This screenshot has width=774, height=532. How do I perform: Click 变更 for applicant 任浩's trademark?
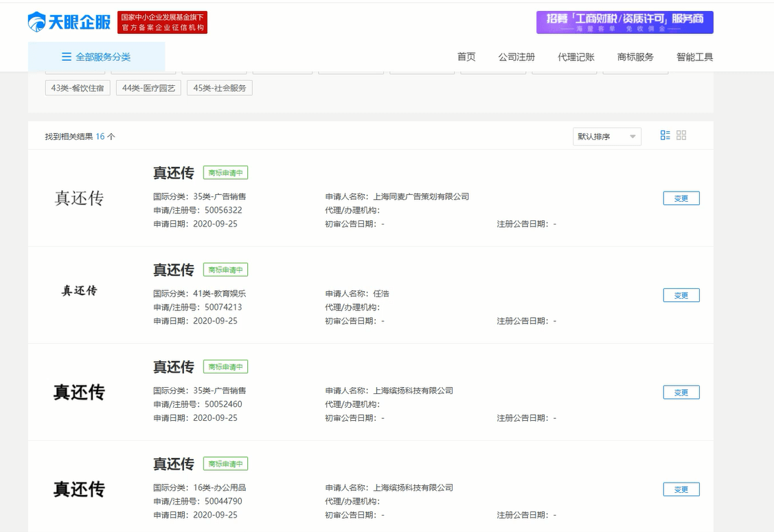coord(681,295)
